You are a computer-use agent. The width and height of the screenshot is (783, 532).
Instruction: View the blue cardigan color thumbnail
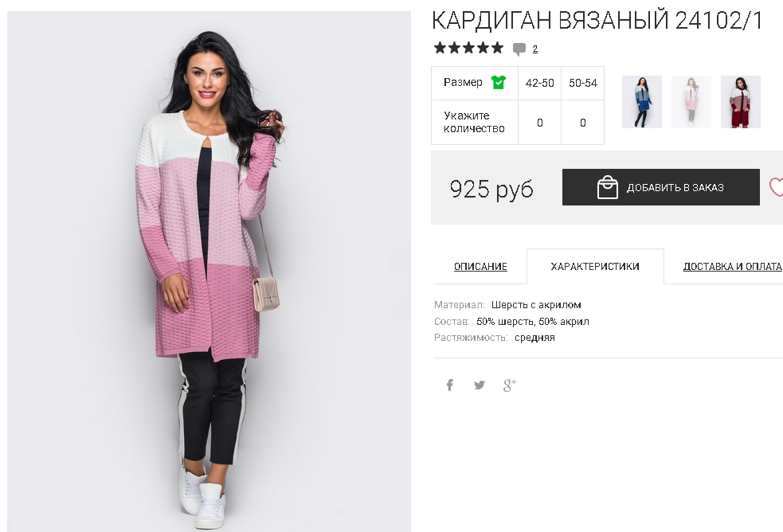(x=642, y=102)
